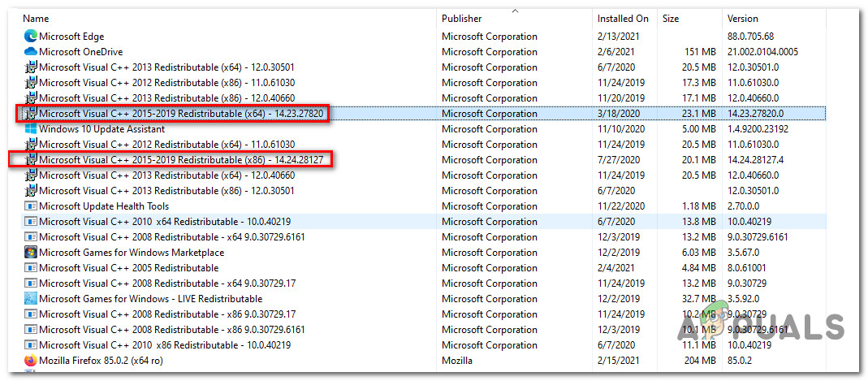868x381 pixels.
Task: Click the Windows 10 Update Assistant icon
Action: (31, 129)
